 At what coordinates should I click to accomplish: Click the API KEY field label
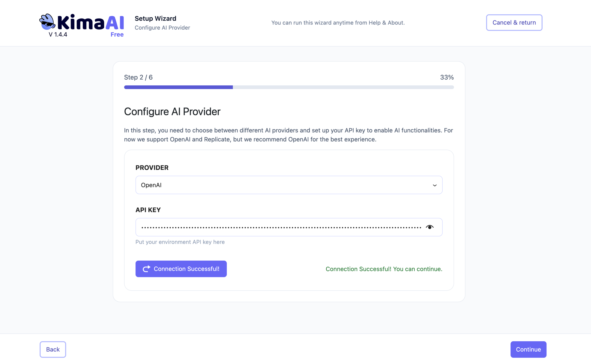(148, 210)
